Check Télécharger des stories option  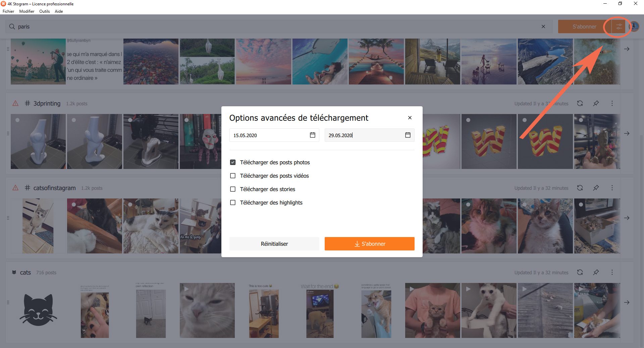click(x=233, y=189)
